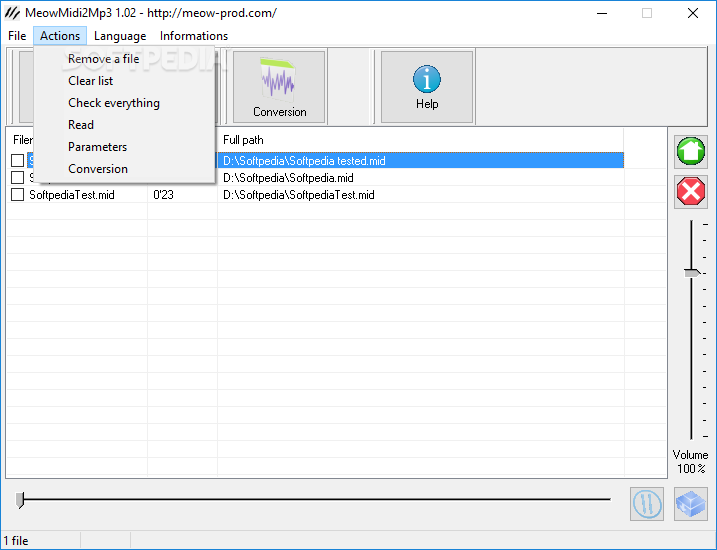The height and width of the screenshot is (550, 717).
Task: Tick the checkbox for Softpedia.mid row
Action: coord(17,177)
